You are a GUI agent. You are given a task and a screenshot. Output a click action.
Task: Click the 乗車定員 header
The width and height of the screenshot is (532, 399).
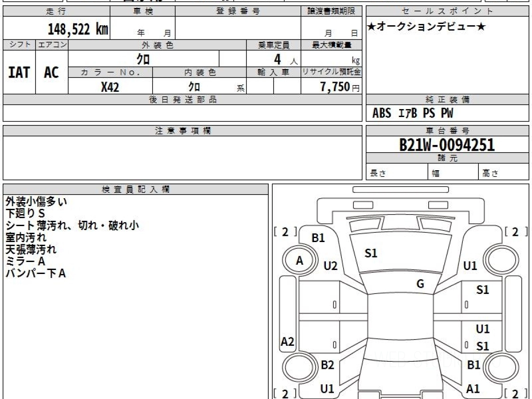pos(274,45)
